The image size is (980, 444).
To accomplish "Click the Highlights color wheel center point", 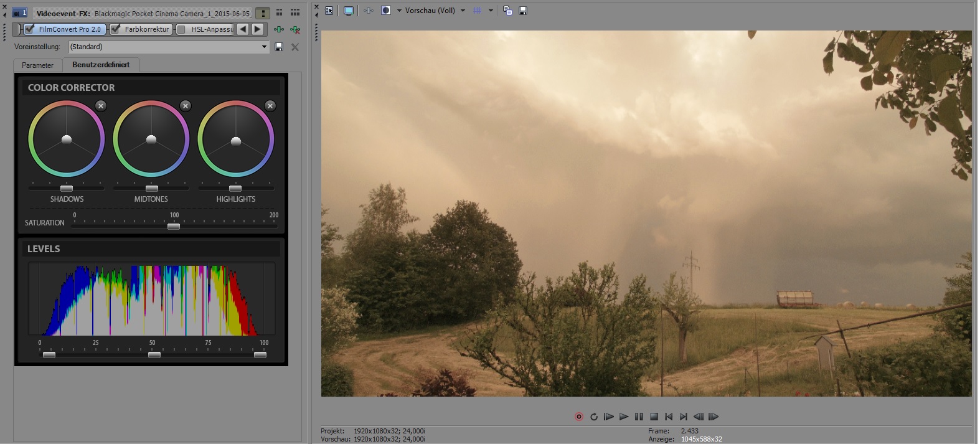I will pos(236,141).
